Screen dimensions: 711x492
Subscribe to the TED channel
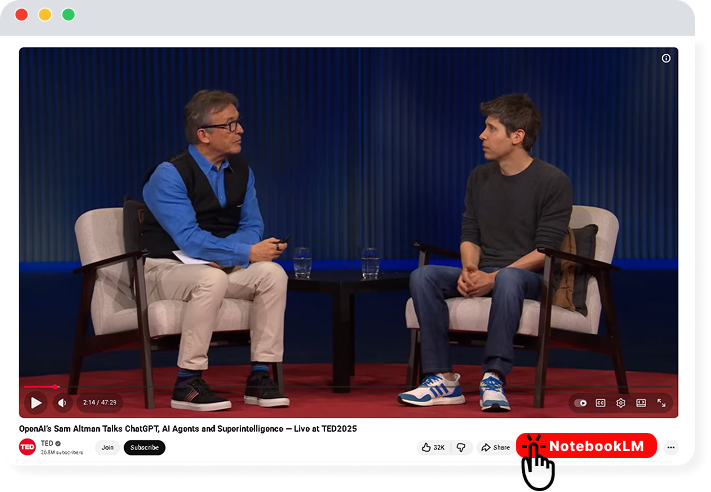(x=145, y=448)
